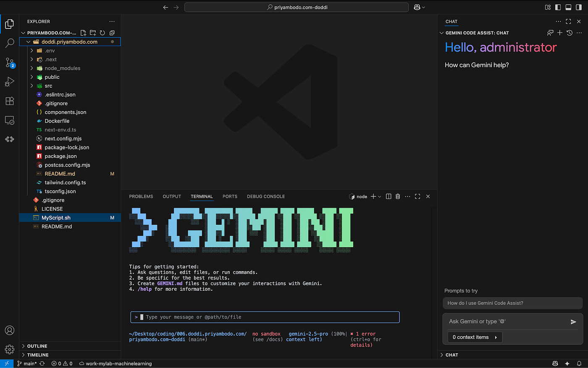Open the Manage settings gear

tap(9, 350)
